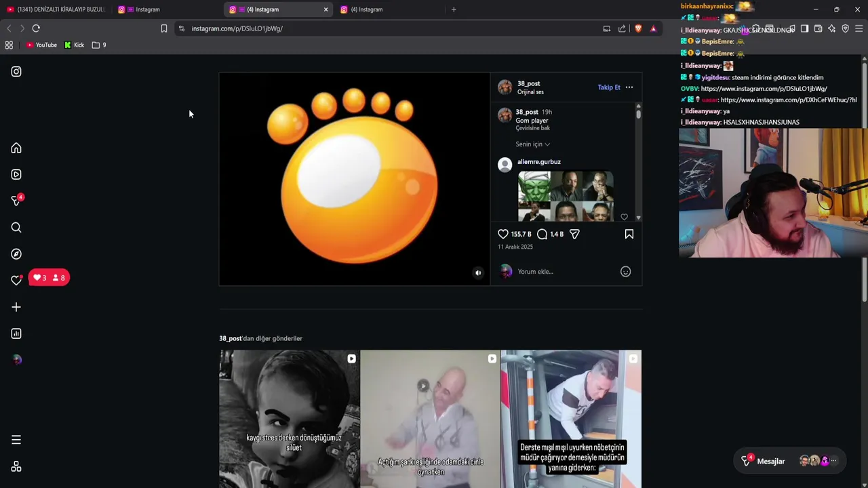Open the Instagram link posted by OVBV
The image size is (868, 488).
coord(764,89)
